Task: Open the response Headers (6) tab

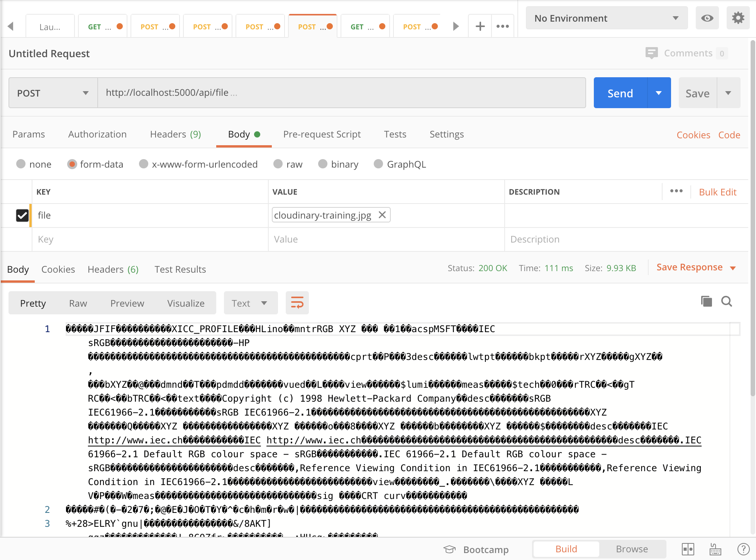Action: pos(113,269)
